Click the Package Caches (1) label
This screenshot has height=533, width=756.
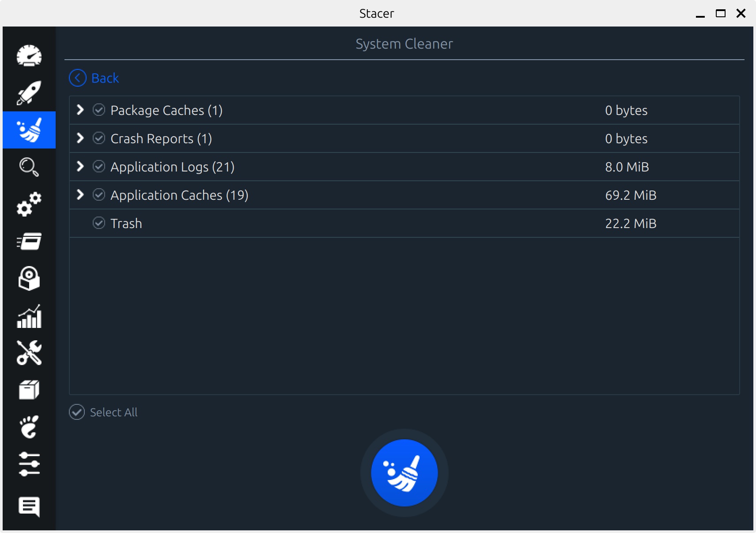coord(166,110)
